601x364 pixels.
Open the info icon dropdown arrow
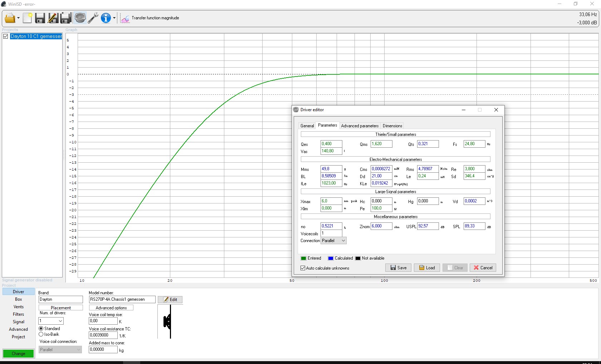(x=114, y=18)
